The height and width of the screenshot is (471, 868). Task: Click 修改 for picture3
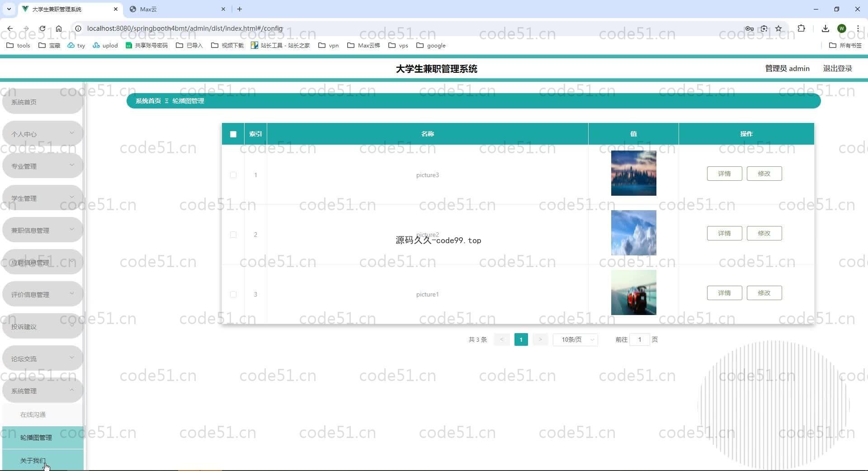point(764,174)
